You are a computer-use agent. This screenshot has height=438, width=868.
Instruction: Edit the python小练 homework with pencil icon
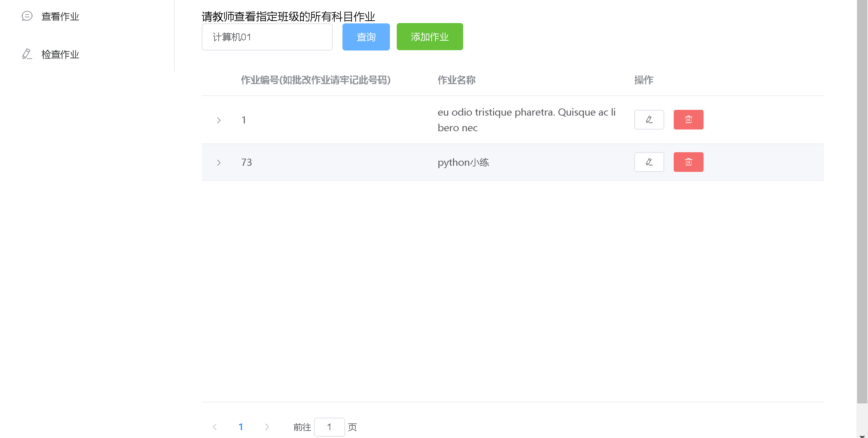[x=649, y=162]
